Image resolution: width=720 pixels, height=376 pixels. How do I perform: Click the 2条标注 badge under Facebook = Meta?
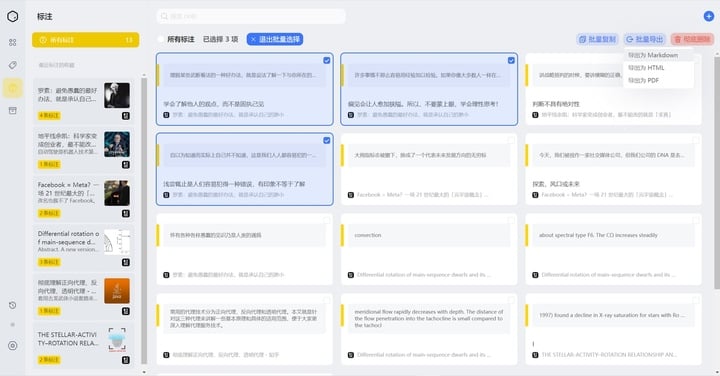pyautogui.click(x=49, y=213)
